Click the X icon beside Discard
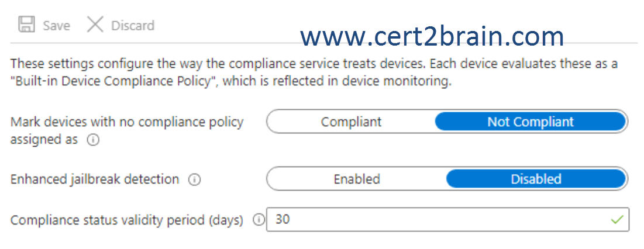 95,25
